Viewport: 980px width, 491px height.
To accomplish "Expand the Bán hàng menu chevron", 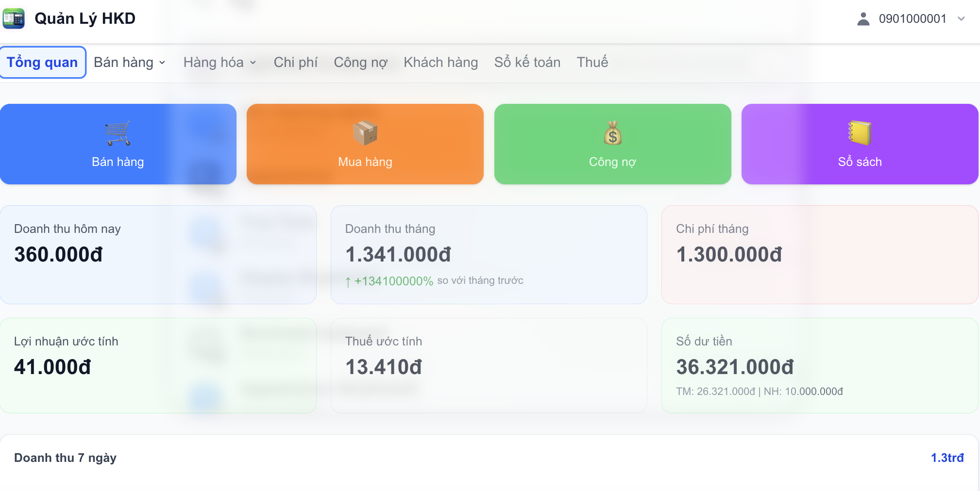I will click(162, 63).
